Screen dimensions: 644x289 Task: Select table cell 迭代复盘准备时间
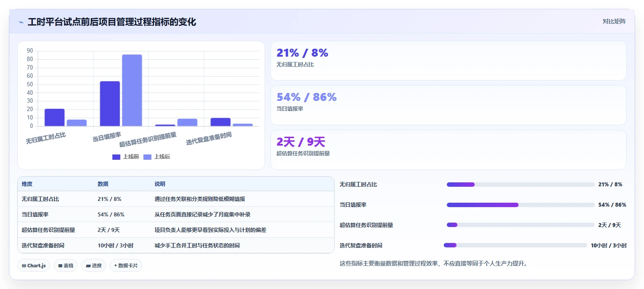43,246
